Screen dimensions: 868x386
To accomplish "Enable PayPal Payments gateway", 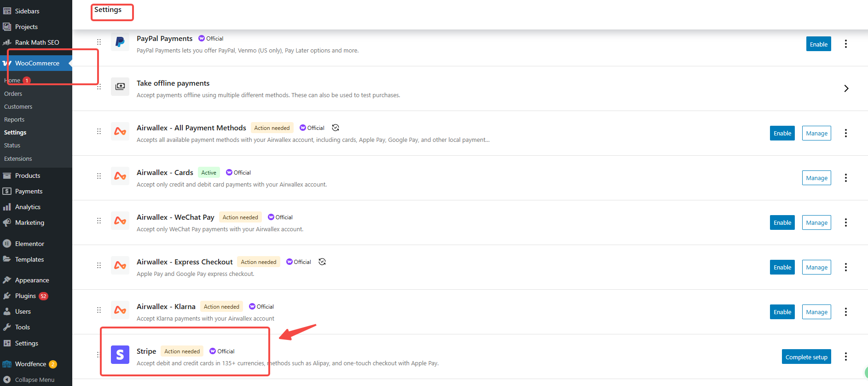I will tap(818, 44).
